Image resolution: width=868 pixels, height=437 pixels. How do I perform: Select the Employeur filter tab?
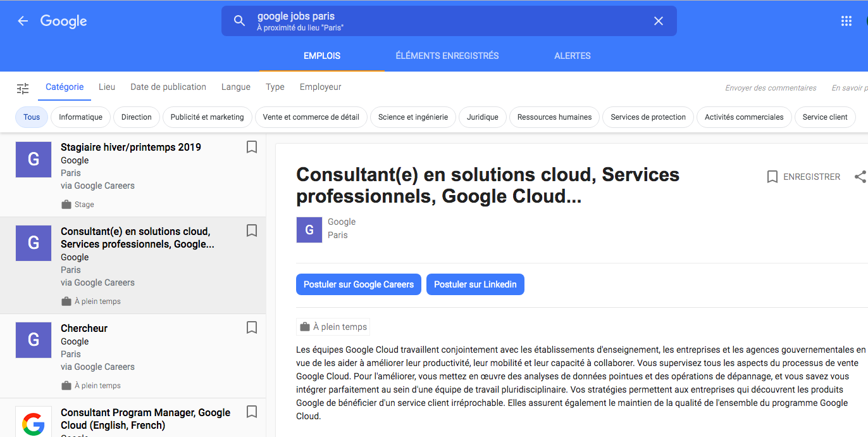[x=321, y=87]
